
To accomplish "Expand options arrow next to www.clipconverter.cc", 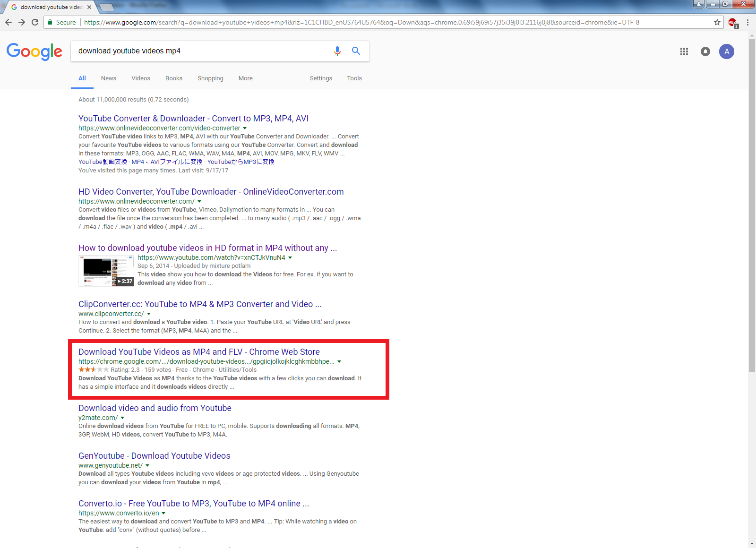I will (x=149, y=314).
